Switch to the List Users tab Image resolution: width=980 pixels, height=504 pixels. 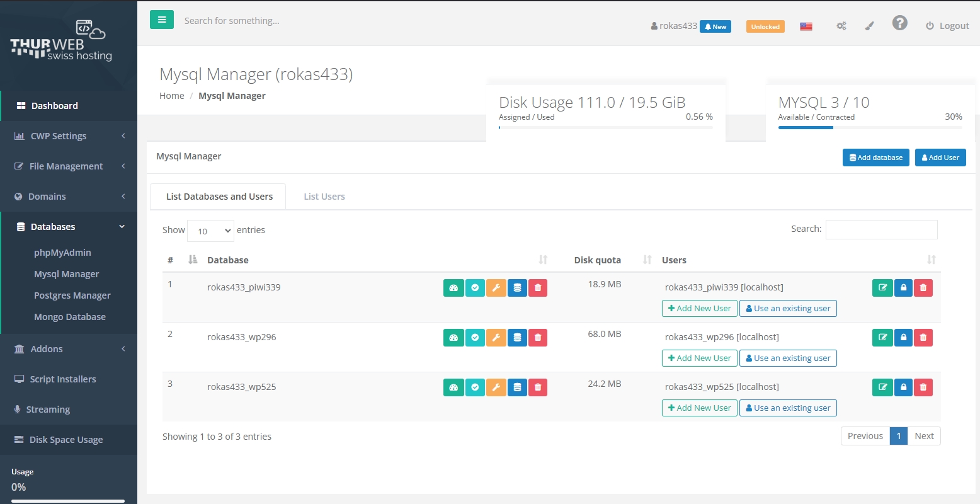click(324, 197)
